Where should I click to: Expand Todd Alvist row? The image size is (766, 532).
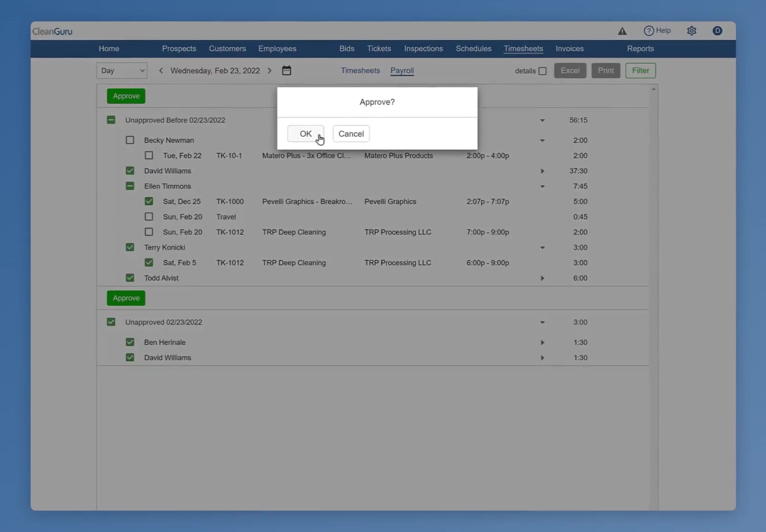pyautogui.click(x=542, y=278)
